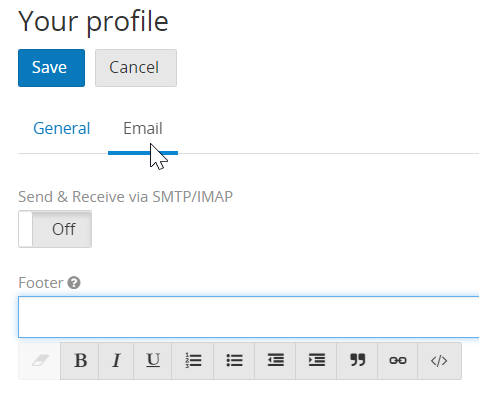Click the Send & Receive via SMTP/IMAP label
Screen dimensions: 479x405
(125, 197)
